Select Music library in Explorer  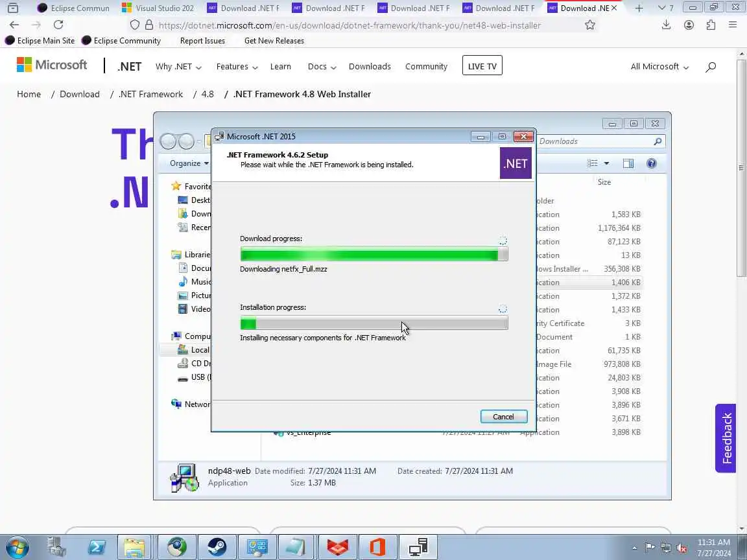pos(195,281)
